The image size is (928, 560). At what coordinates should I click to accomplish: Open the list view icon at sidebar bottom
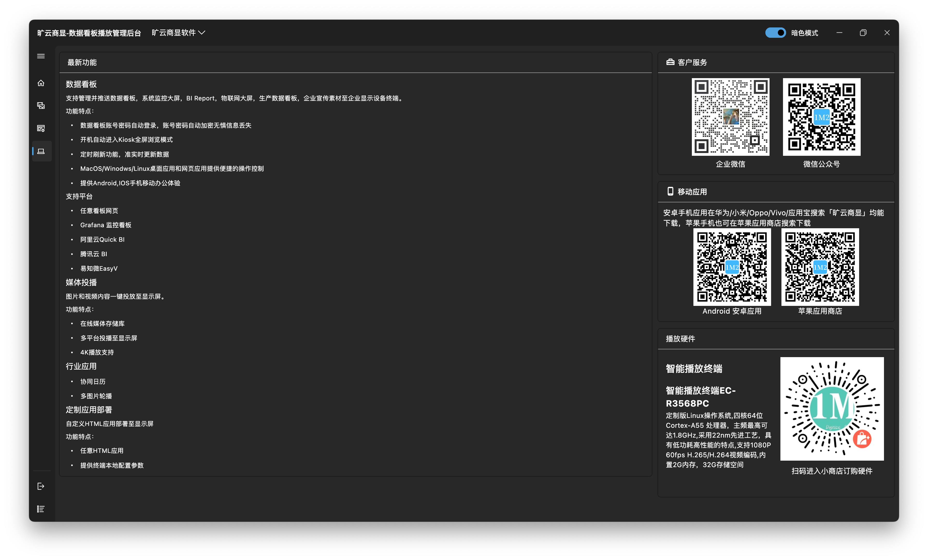click(x=41, y=509)
